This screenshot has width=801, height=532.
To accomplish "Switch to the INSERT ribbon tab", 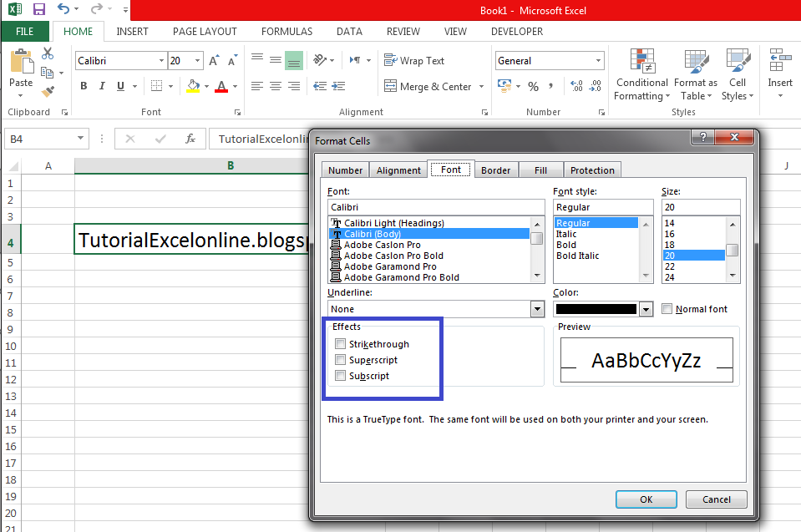I will coord(132,31).
